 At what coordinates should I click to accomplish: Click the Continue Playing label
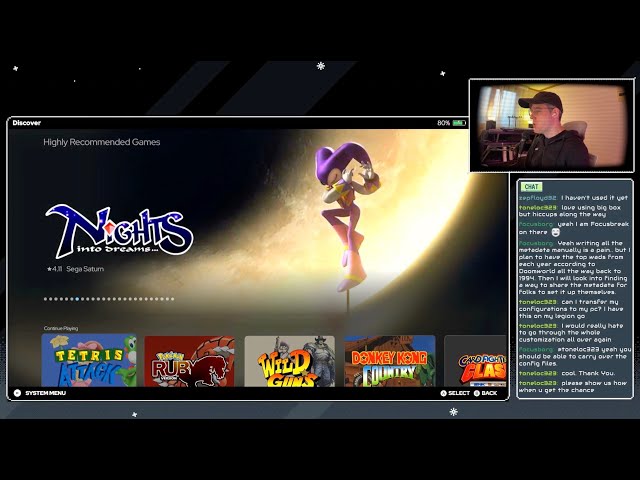61,328
